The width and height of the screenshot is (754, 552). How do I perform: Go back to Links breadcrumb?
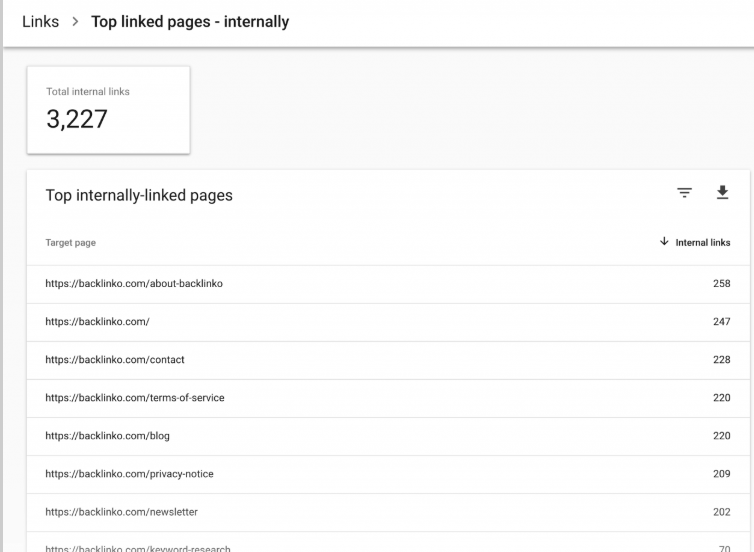(40, 22)
